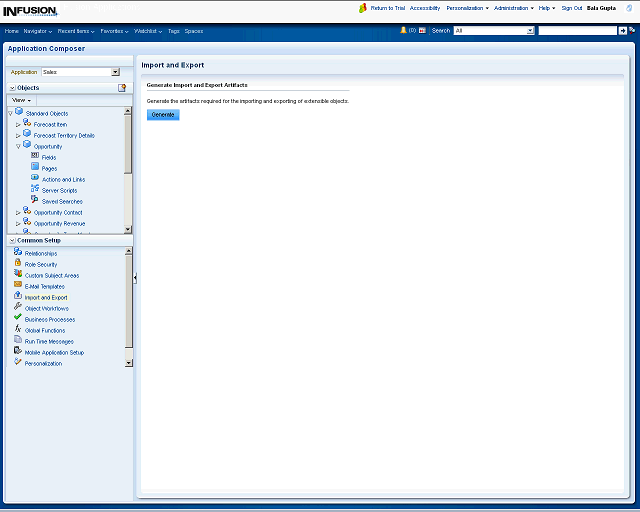
Task: Click the search go arrow button
Action: [x=623, y=31]
